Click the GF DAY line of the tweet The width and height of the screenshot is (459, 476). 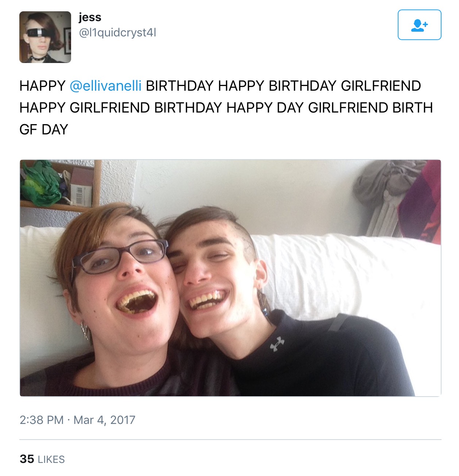pos(44,130)
